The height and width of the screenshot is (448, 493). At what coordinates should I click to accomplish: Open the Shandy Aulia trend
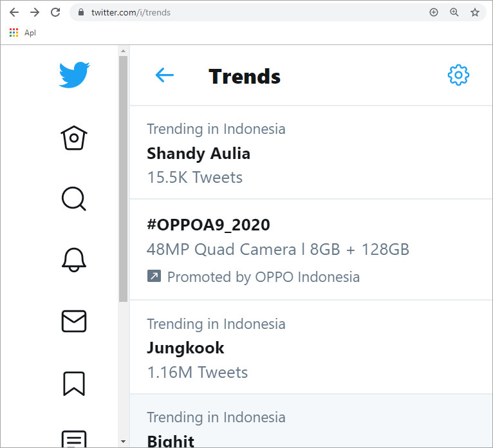(x=312, y=153)
